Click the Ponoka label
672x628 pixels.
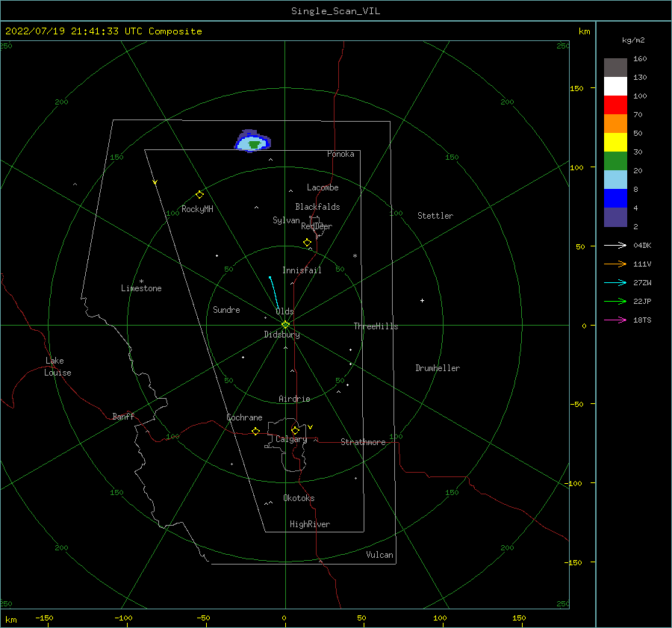(x=340, y=154)
